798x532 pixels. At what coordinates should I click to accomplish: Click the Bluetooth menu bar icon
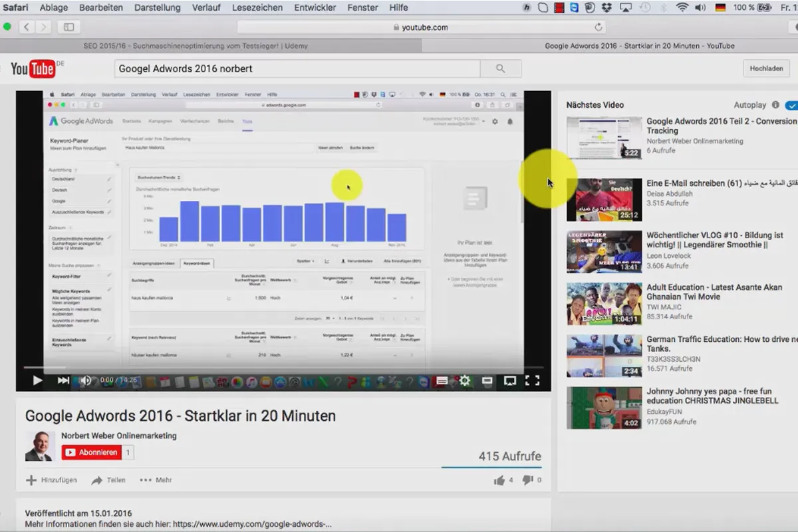(664, 8)
